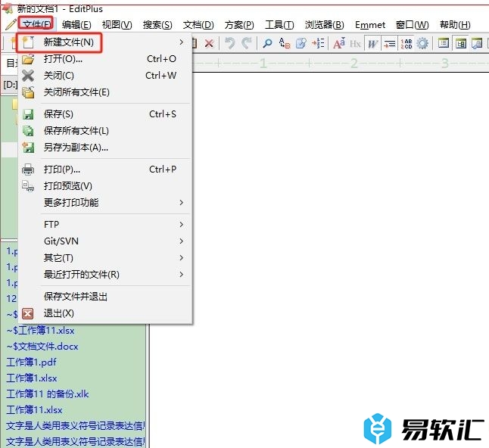Click the pencil document icon left of 文件
Screen dimensions: 489x448
[x=11, y=24]
